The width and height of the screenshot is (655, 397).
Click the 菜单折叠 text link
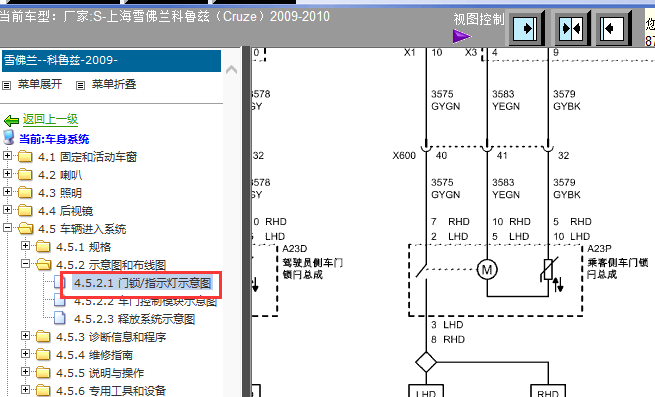click(x=114, y=84)
